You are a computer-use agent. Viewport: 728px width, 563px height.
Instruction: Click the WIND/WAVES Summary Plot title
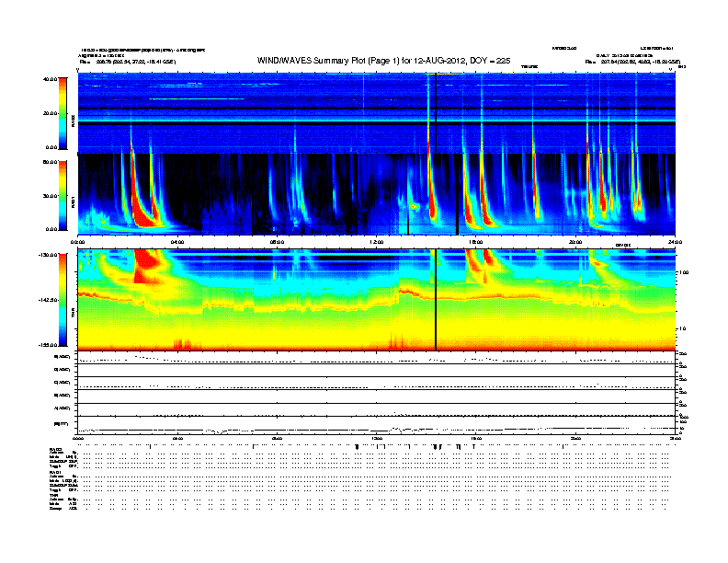tap(383, 61)
